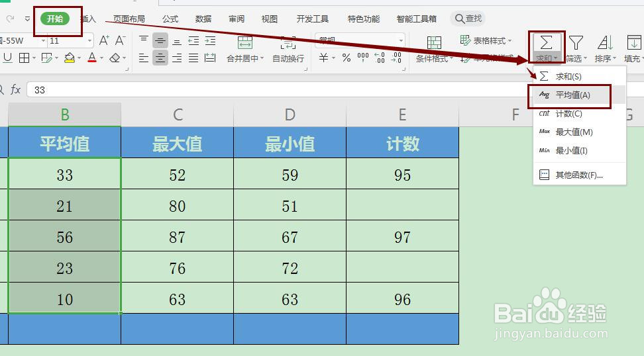Screen dimensions: 644x356
Task: Open the 筛选 dropdown arrow
Action: tap(585, 58)
